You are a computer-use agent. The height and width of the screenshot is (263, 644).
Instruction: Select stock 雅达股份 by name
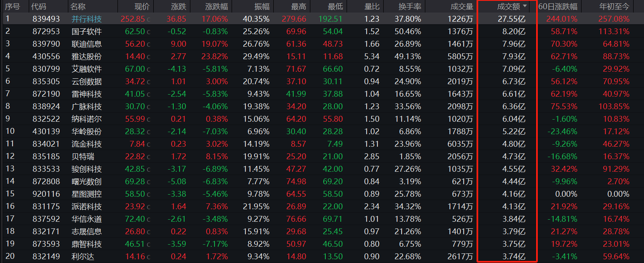(x=86, y=56)
